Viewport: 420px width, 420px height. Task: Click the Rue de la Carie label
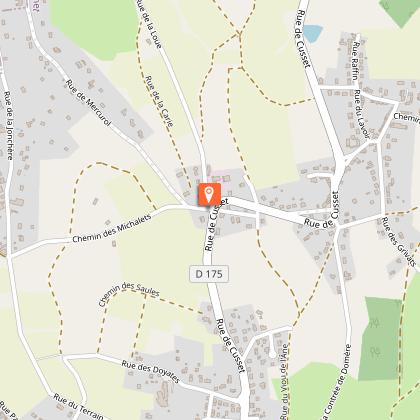(160, 101)
